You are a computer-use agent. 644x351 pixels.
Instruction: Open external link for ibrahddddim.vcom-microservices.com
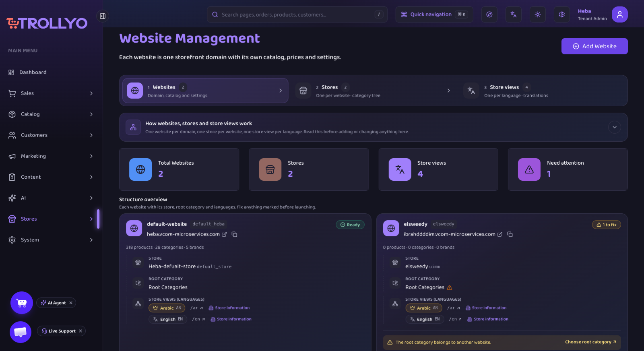[x=500, y=234]
